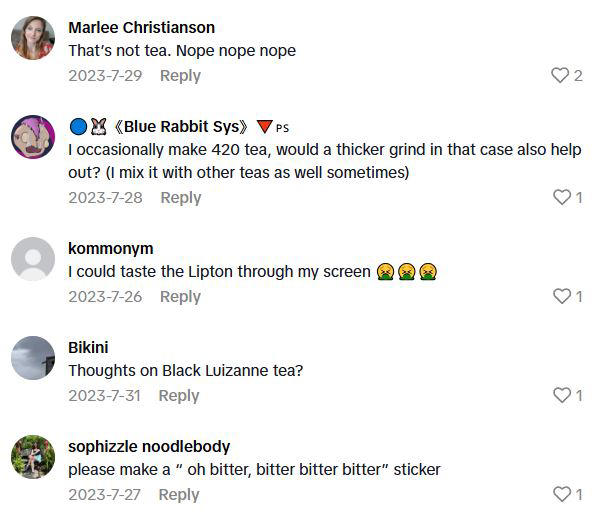Open Marlee Christianson's profile picture
This screenshot has width=605, height=517.
coord(33,38)
